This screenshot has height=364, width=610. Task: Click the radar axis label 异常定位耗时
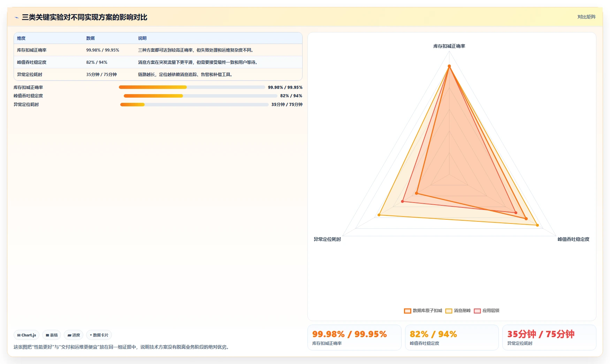click(327, 239)
